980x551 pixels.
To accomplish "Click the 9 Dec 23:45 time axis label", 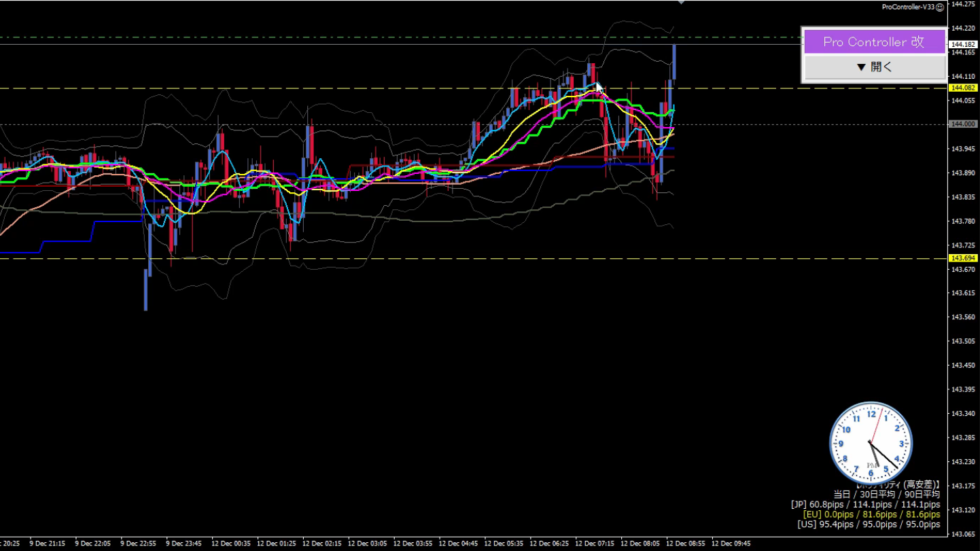I will pos(185,544).
